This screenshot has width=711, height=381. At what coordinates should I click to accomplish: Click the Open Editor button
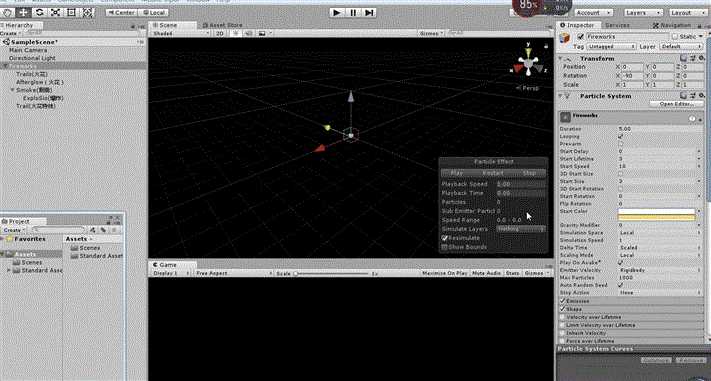677,104
